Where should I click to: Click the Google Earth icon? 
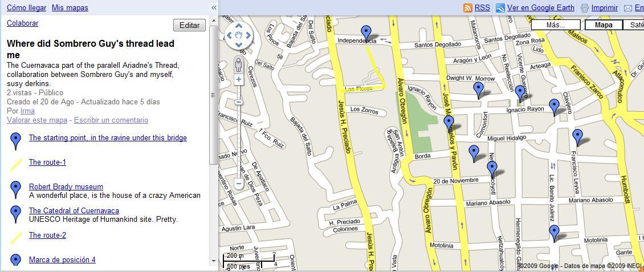pos(500,8)
